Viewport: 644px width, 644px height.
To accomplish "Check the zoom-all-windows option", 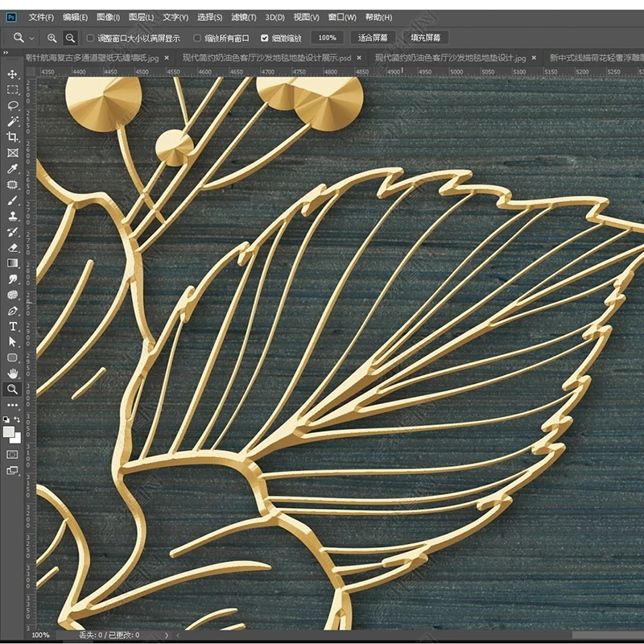I will (197, 36).
